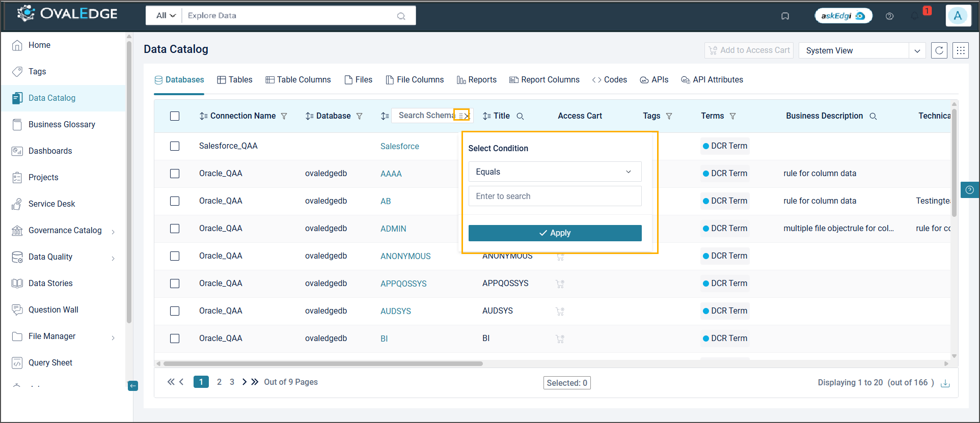Click the Connection Name filter icon
980x423 pixels.
tap(284, 116)
